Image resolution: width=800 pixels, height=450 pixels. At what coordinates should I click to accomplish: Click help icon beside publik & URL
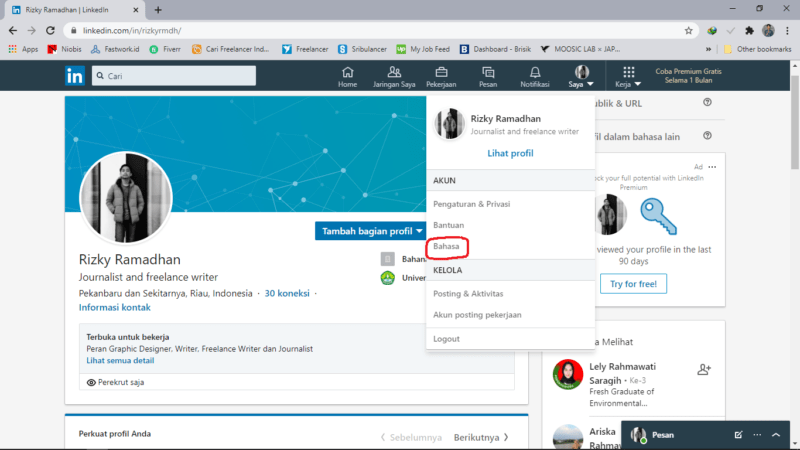tap(707, 103)
